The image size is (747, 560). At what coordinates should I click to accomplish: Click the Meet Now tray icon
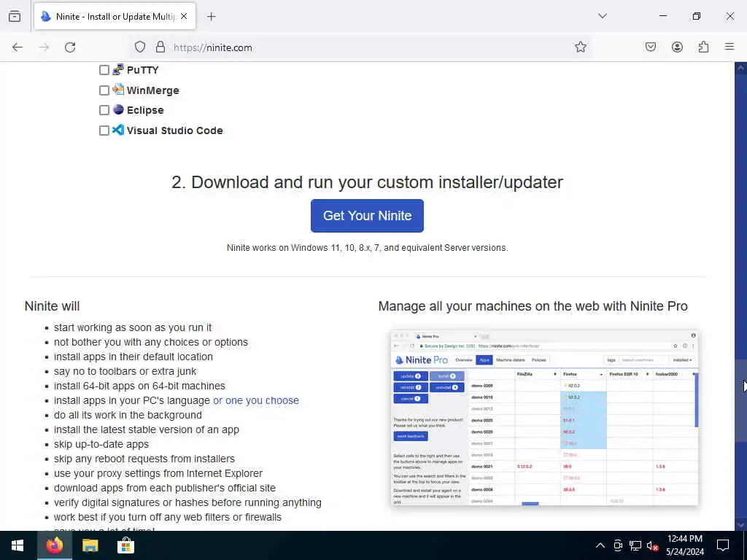pos(618,545)
